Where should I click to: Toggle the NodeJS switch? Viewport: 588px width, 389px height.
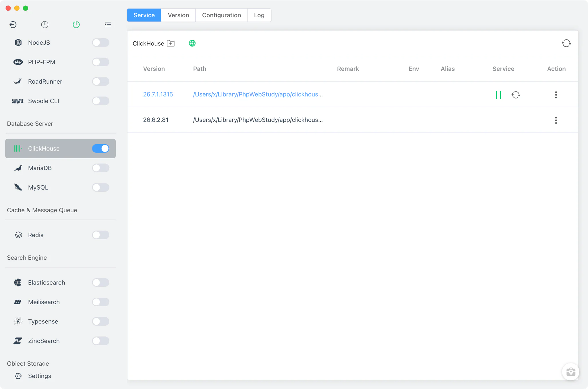tap(100, 43)
